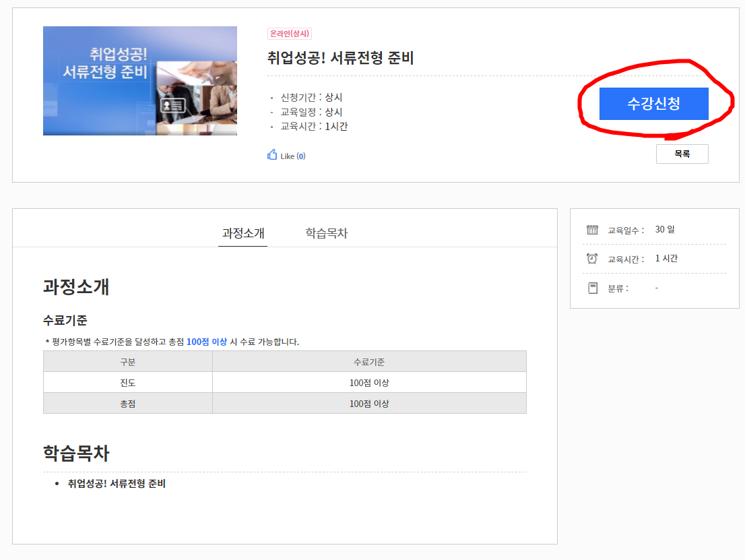Select the 신청기간 : 상시 line
745x560 pixels.
(311, 98)
